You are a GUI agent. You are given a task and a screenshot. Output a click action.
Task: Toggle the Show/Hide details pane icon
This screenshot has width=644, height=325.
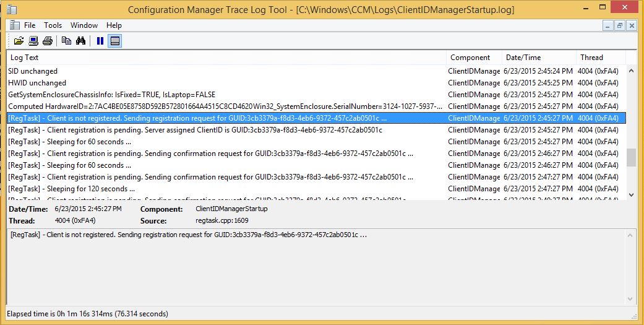(115, 41)
